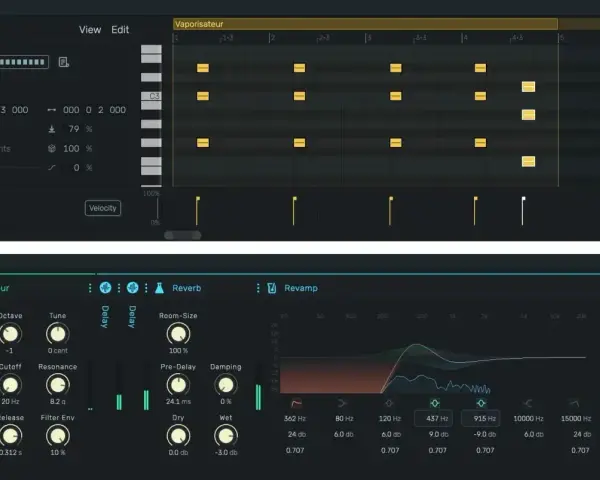The height and width of the screenshot is (480, 600).
Task: Click the Octave knob
Action: coord(10,334)
